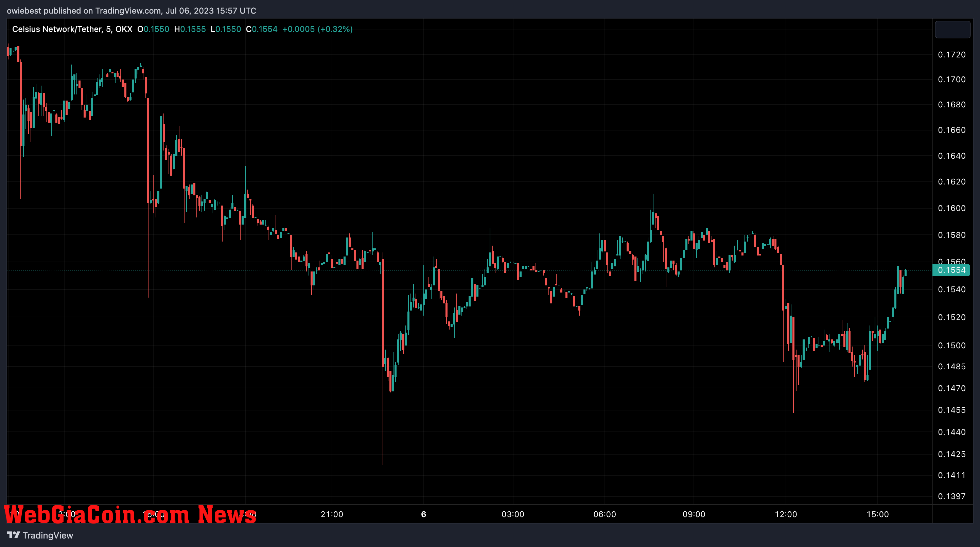This screenshot has height=547, width=980.
Task: Click the 0.1720 price axis label
Action: (951, 55)
